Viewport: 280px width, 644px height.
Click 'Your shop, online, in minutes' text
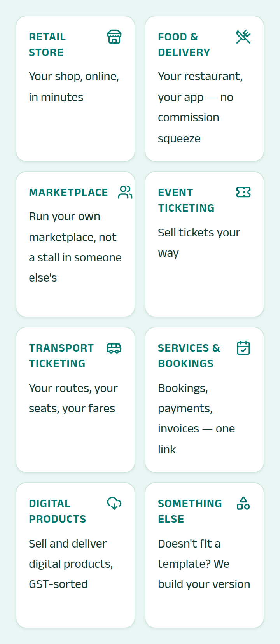coord(74,87)
